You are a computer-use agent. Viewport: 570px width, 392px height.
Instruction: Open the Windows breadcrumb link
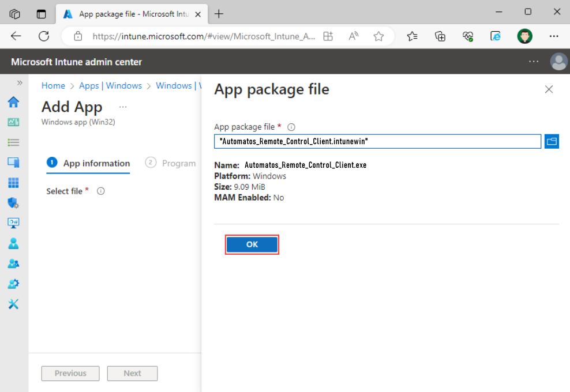click(x=178, y=86)
